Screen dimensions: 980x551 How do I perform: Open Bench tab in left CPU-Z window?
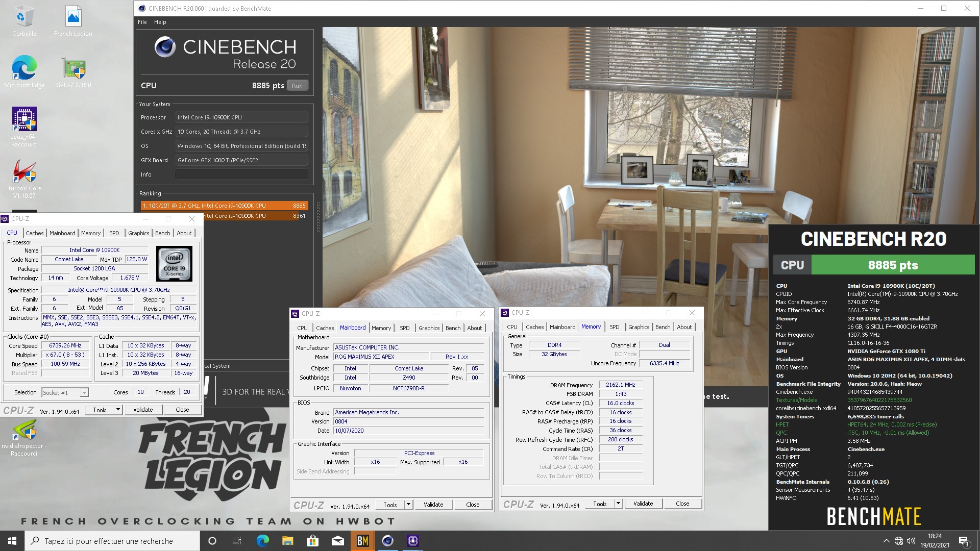tap(163, 233)
